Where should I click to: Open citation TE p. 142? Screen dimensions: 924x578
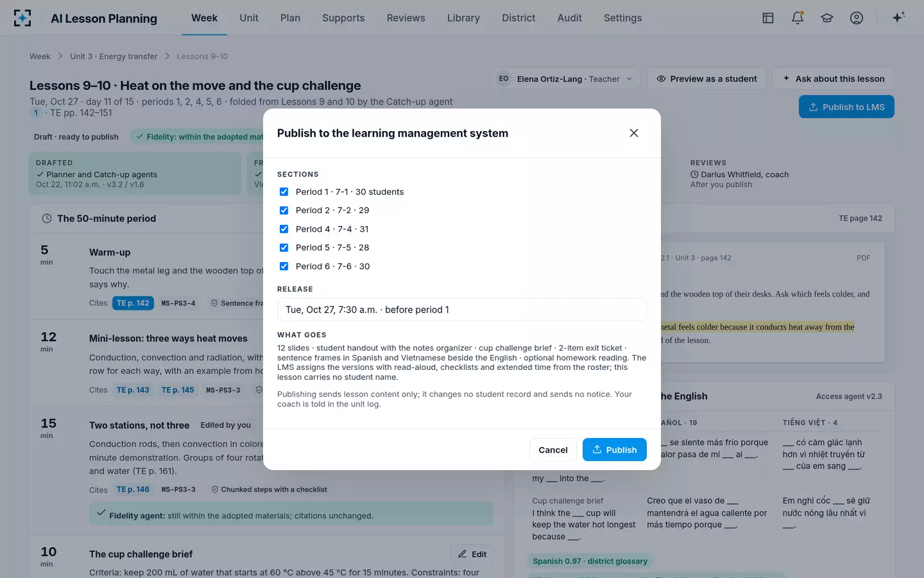click(x=133, y=303)
